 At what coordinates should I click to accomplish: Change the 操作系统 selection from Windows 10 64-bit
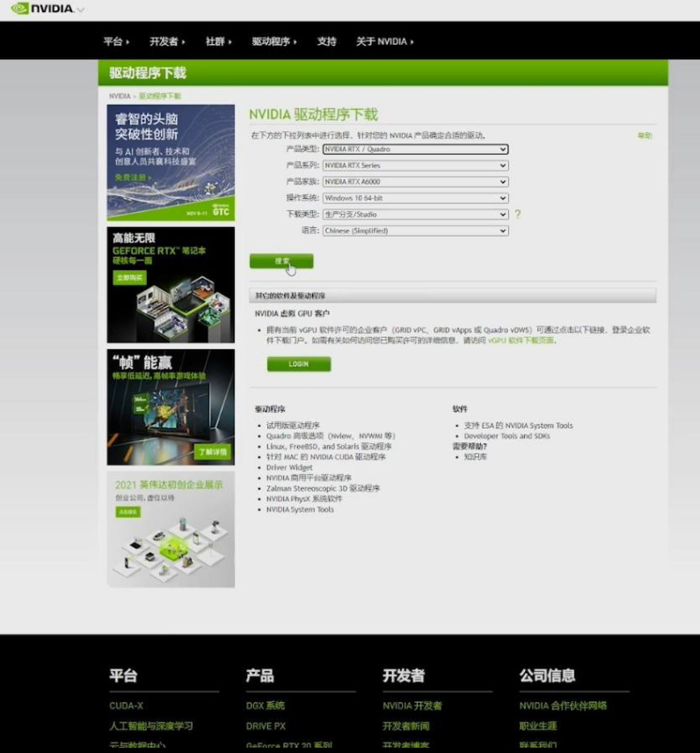coord(415,198)
